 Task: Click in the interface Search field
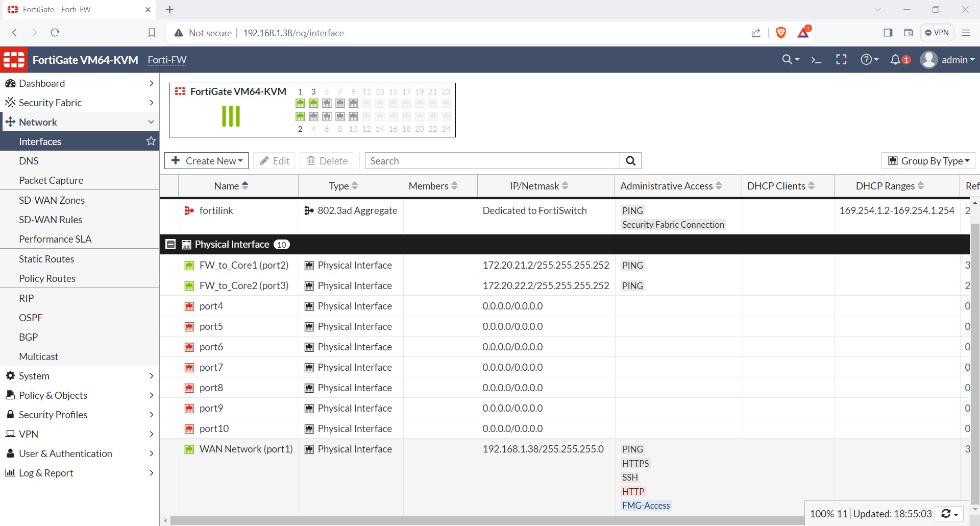point(493,161)
